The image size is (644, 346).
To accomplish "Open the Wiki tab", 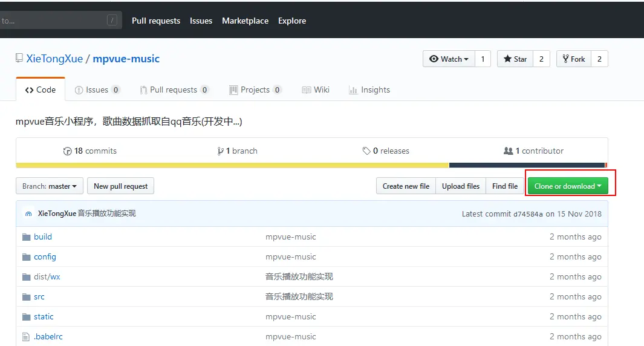I will point(316,90).
